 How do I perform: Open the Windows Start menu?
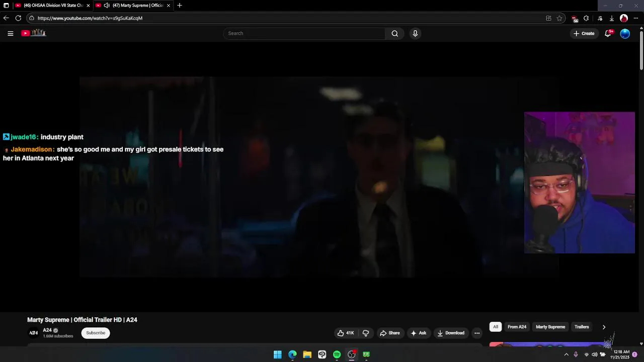277,354
